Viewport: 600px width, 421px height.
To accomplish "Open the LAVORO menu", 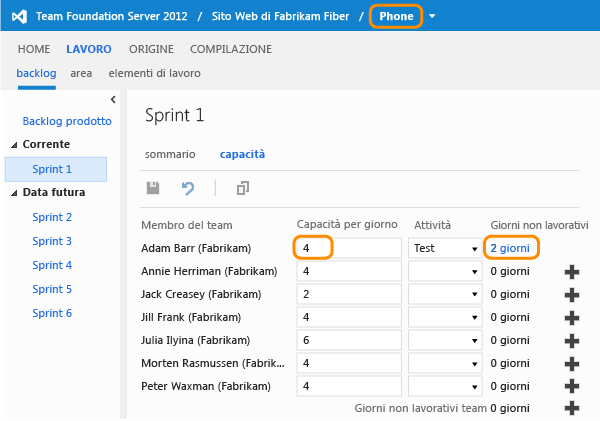I will pyautogui.click(x=89, y=49).
